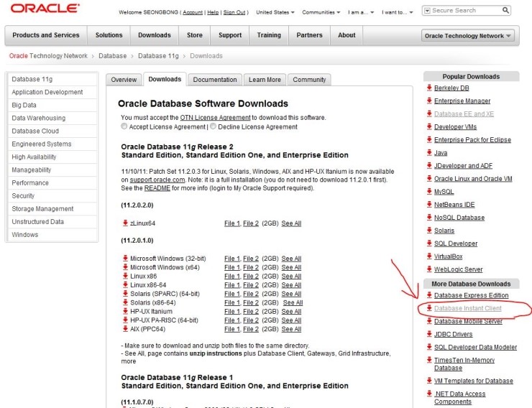This screenshot has width=532, height=408.
Task: Click the Sign Out link
Action: click(234, 12)
